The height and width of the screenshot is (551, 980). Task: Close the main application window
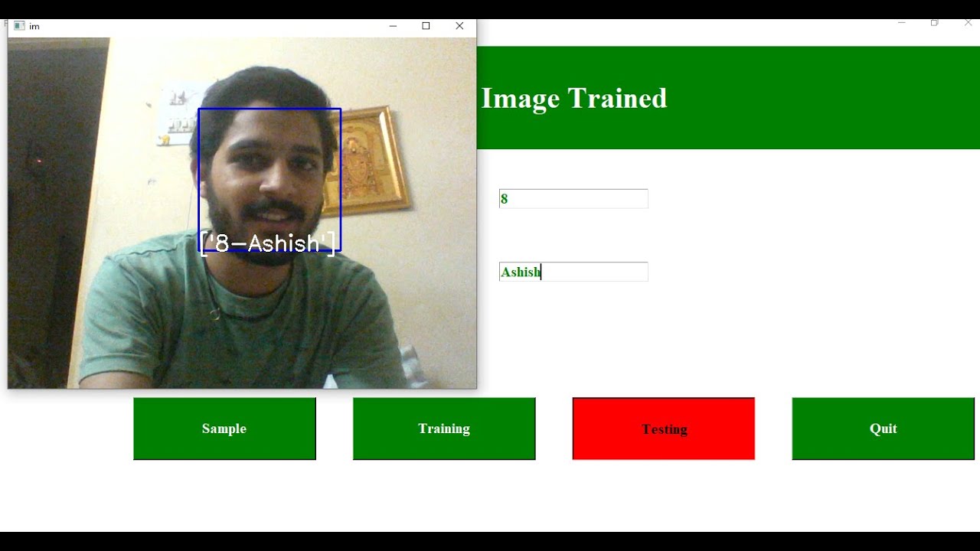968,23
